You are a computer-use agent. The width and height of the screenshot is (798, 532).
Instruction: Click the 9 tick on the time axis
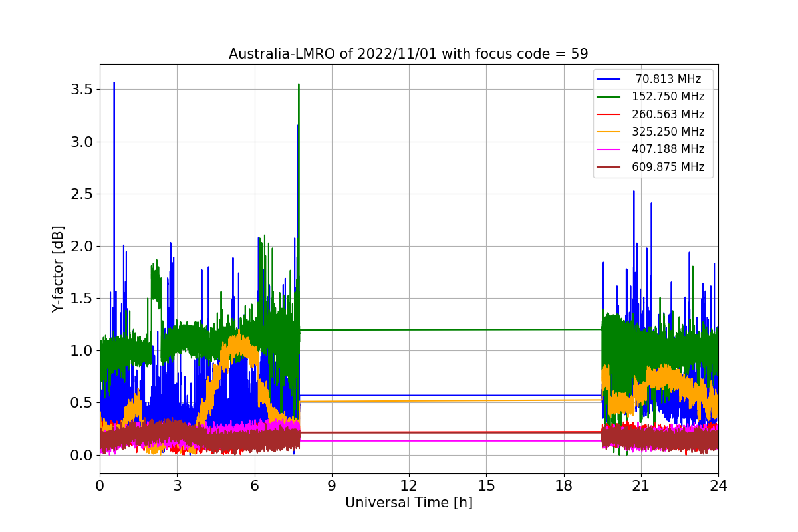pos(332,485)
